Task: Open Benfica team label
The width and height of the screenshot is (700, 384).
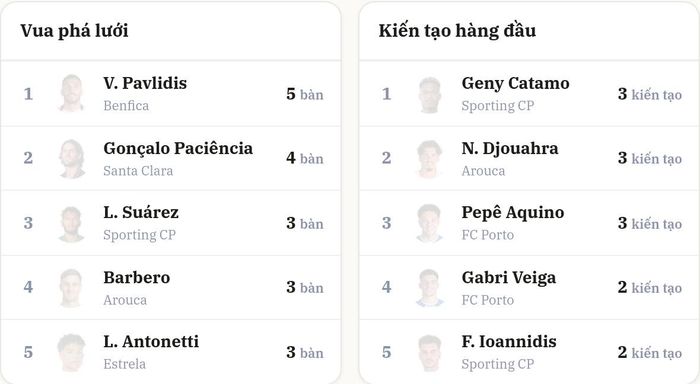Action: click(126, 106)
